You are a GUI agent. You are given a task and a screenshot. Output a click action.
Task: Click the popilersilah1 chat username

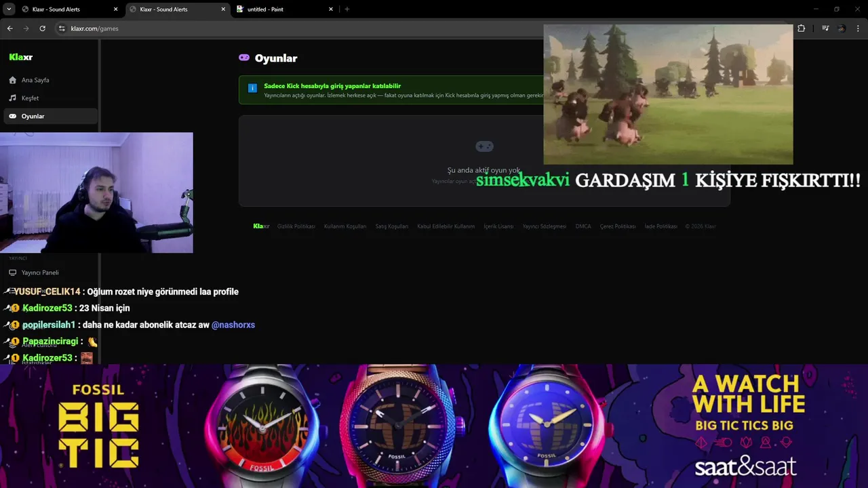(x=49, y=325)
